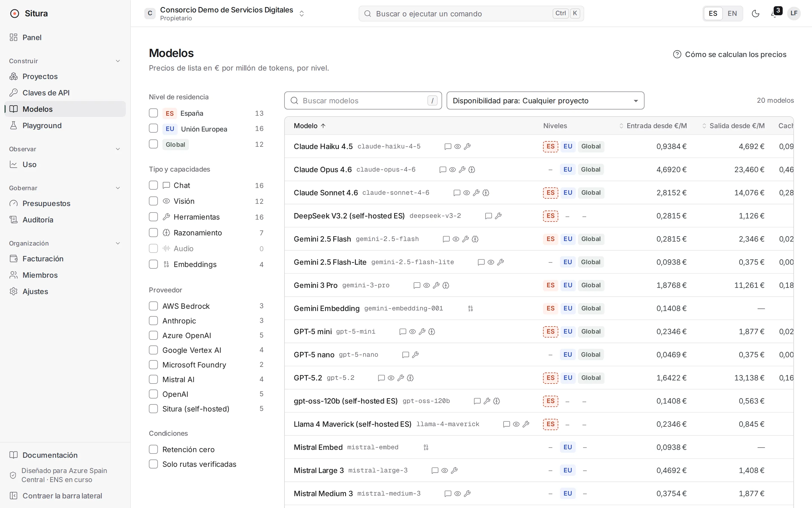This screenshot has height=508, width=812.
Task: Open the Disponibilidad para project dropdown
Action: coord(545,100)
